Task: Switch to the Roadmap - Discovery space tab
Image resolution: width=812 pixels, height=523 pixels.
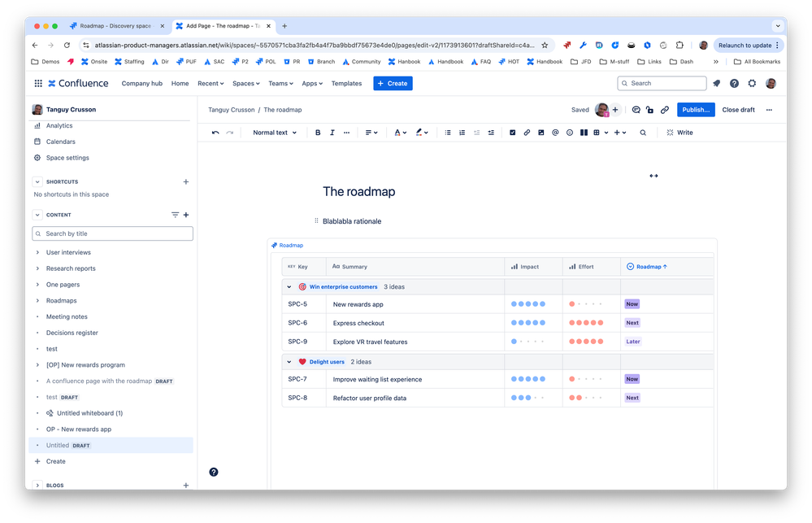Action: [116, 26]
